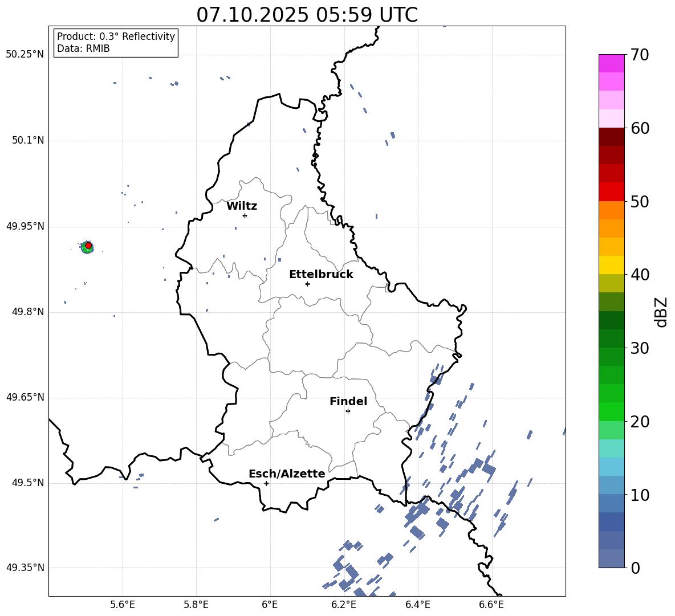Click the 49.35°N latitude label

click(25, 568)
